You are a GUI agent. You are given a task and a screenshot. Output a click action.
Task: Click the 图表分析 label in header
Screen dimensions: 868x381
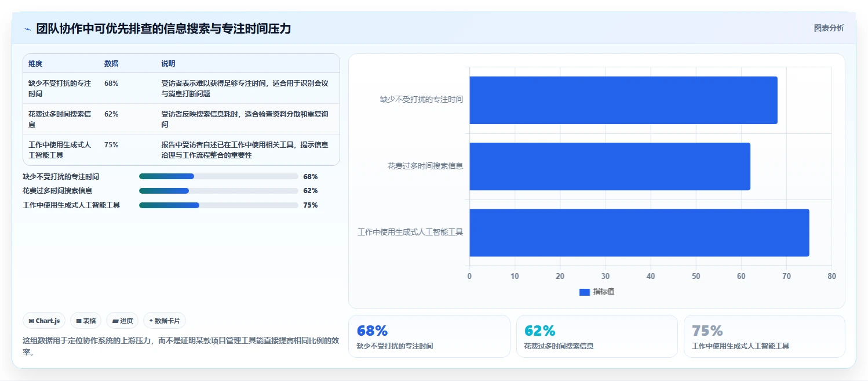point(829,28)
